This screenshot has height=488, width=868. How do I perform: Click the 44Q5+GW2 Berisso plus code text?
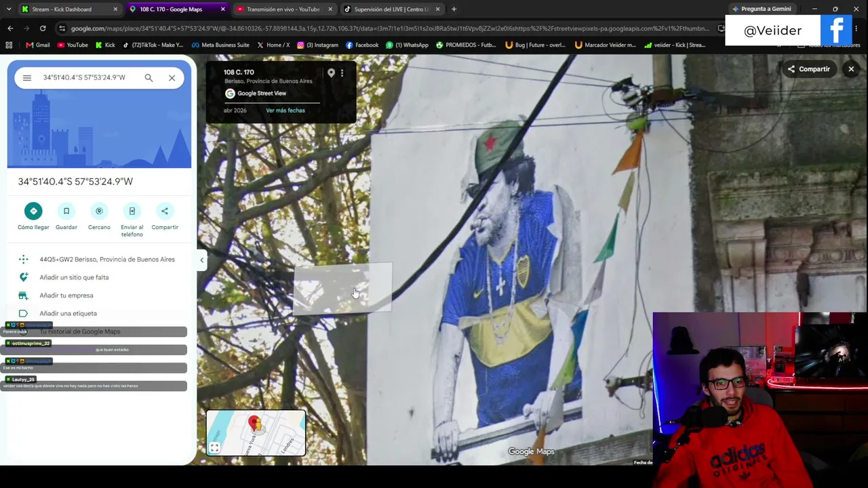point(107,260)
